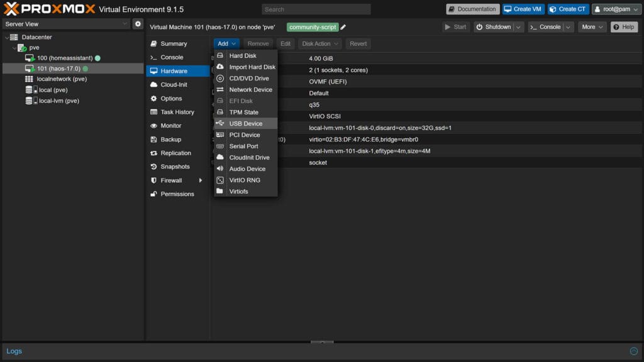The height and width of the screenshot is (362, 644).
Task: Select Hard Disk in the Add menu
Action: coord(243,55)
